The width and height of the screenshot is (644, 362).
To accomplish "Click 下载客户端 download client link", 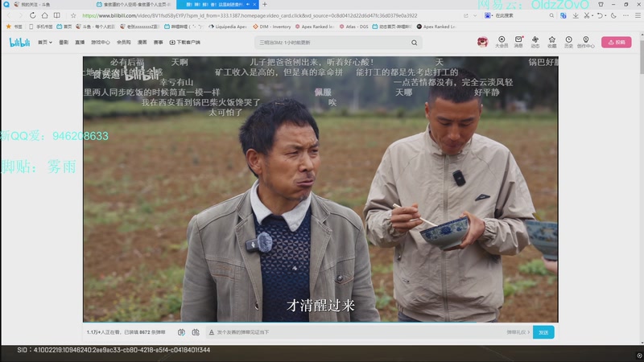I will pos(185,43).
